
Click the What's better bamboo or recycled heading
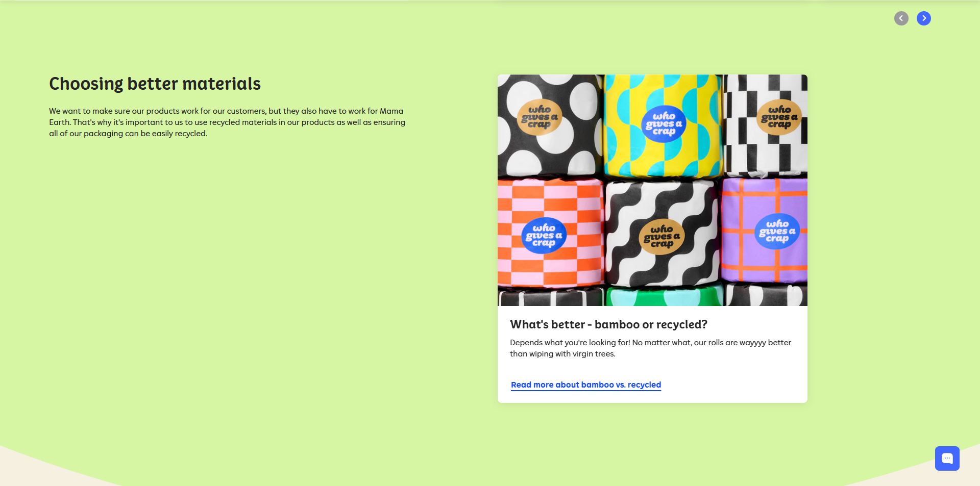(608, 324)
